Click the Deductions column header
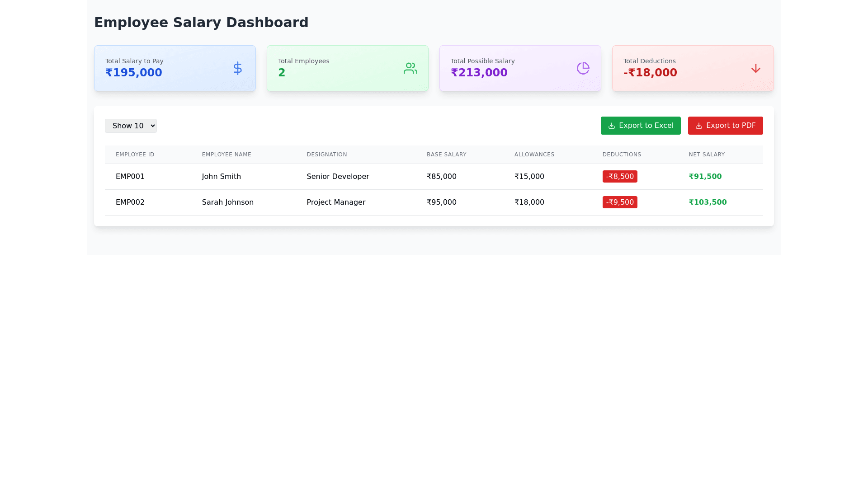Screen dimensions: 868x488 point(622,155)
